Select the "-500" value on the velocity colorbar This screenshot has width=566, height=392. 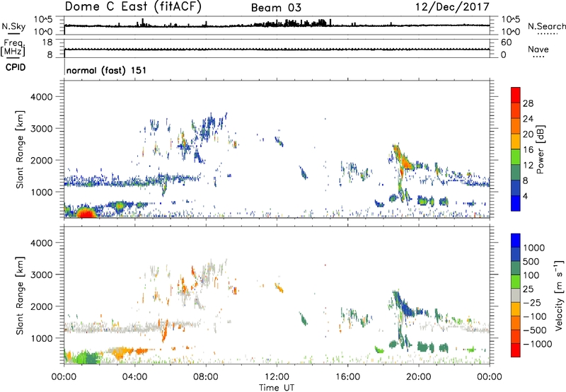click(x=534, y=330)
